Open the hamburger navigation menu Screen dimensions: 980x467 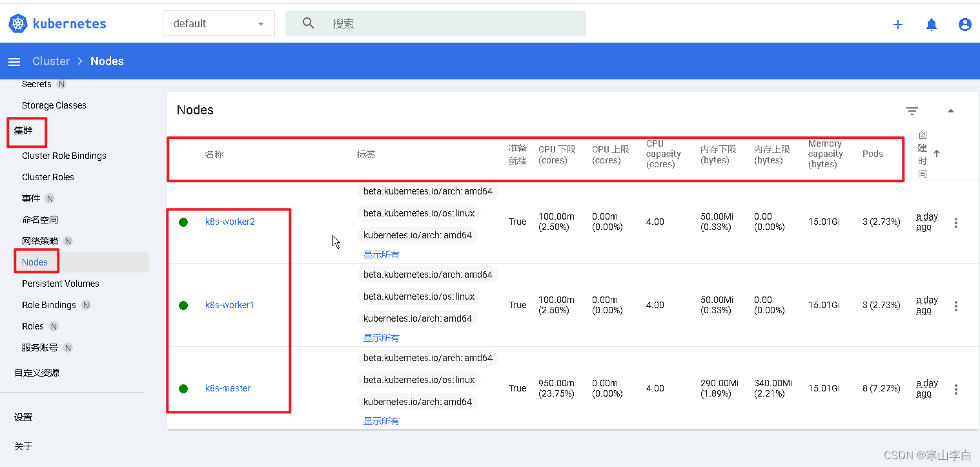14,61
